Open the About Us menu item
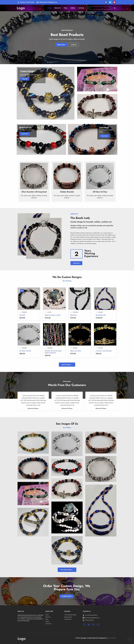The image size is (134, 644). coord(57,8)
